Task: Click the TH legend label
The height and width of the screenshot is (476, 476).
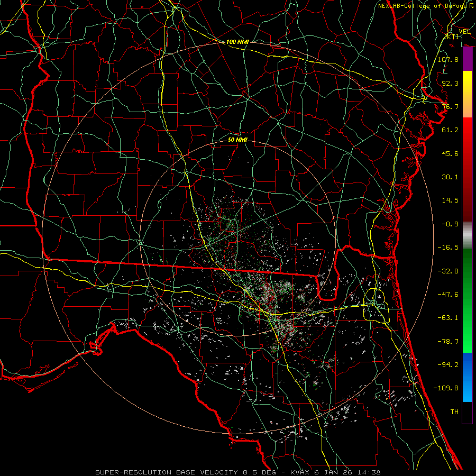Action: pyautogui.click(x=454, y=411)
